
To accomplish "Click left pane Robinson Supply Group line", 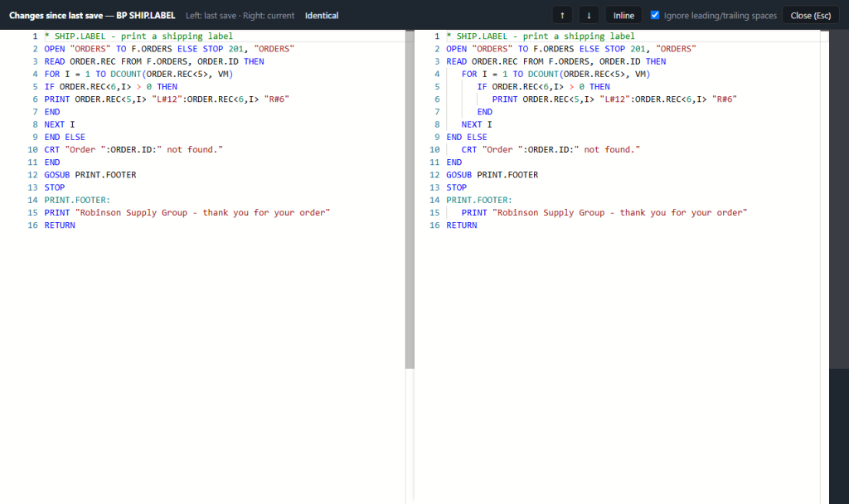I will (x=187, y=213).
